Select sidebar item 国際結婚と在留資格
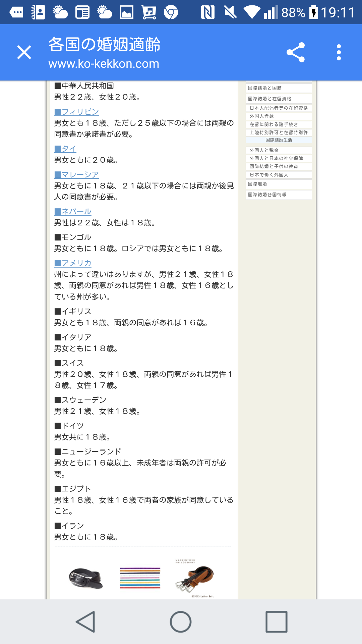 (x=279, y=99)
